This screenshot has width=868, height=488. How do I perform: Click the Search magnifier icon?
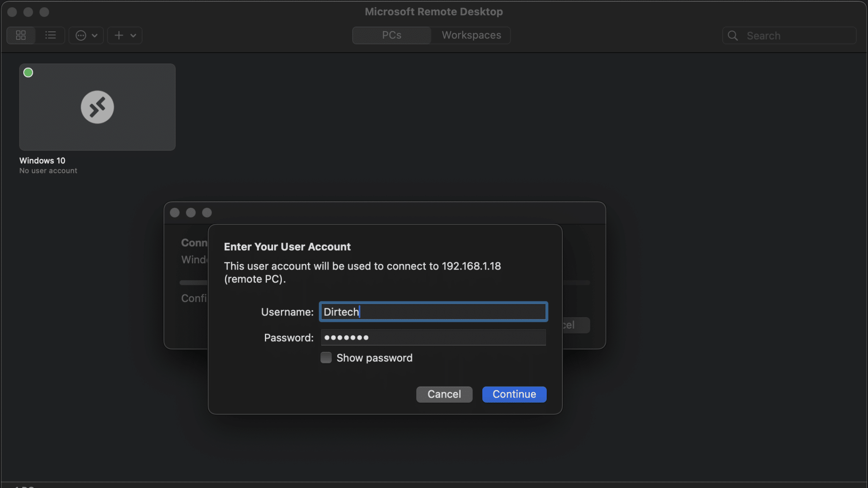coord(732,36)
